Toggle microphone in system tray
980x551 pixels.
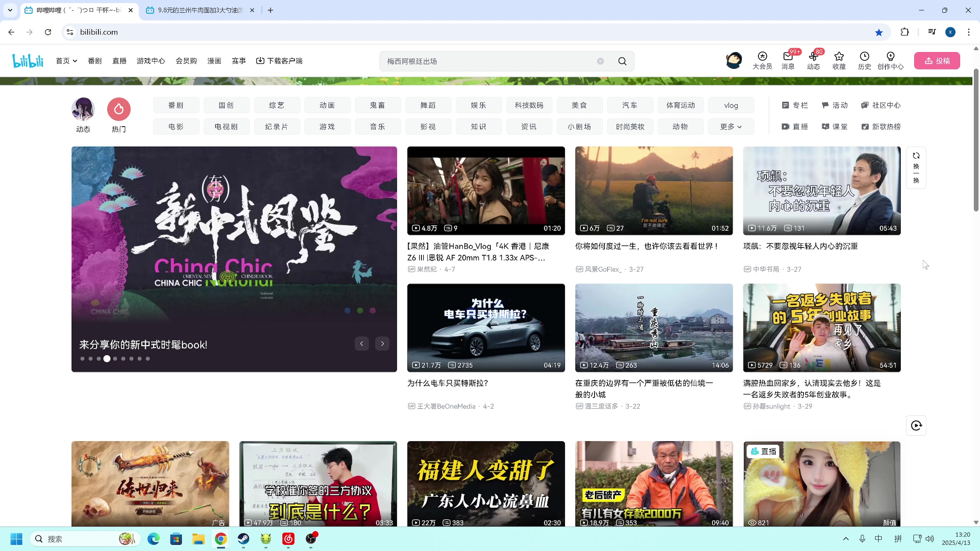point(862,539)
